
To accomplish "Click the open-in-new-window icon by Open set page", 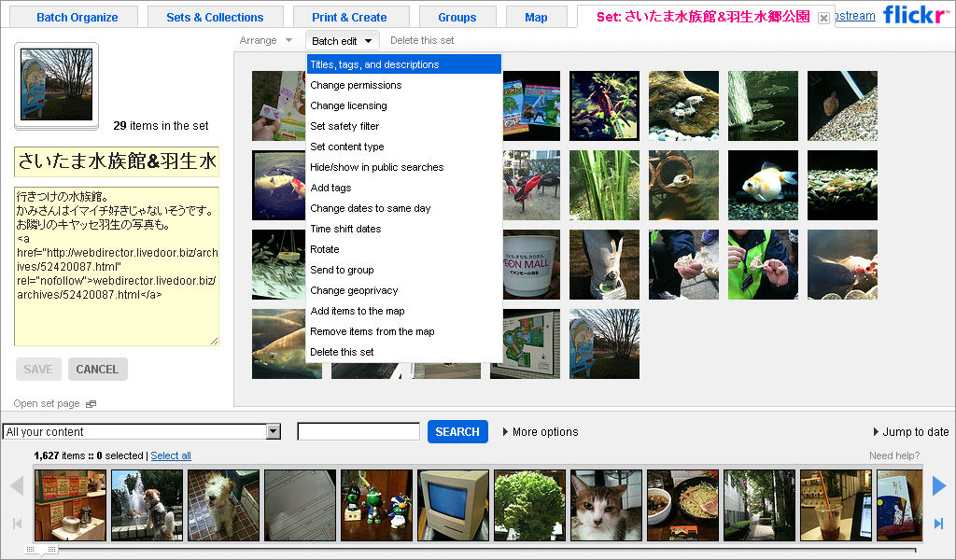I will tap(91, 404).
